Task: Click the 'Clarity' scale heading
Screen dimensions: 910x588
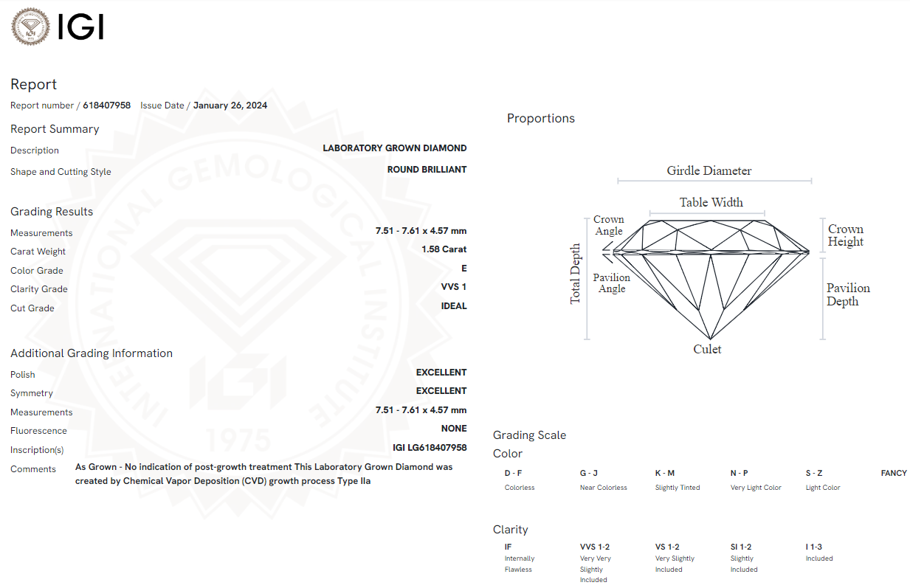Action: click(511, 530)
